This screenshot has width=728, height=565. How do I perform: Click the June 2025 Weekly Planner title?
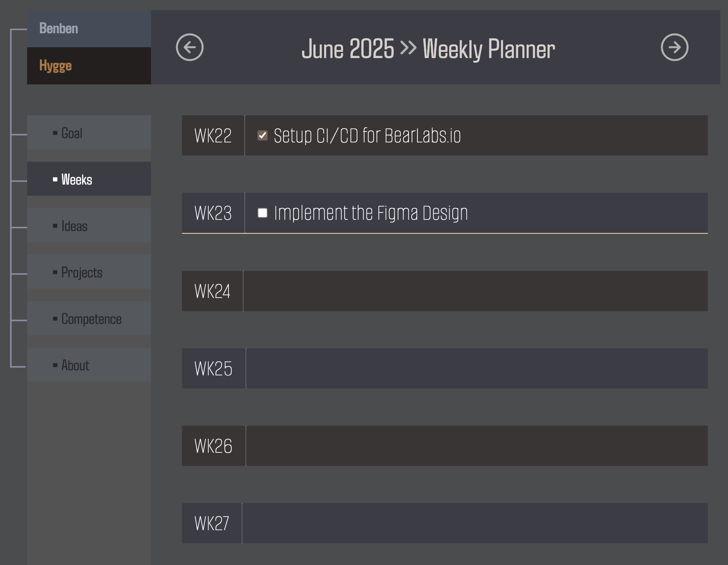[428, 49]
